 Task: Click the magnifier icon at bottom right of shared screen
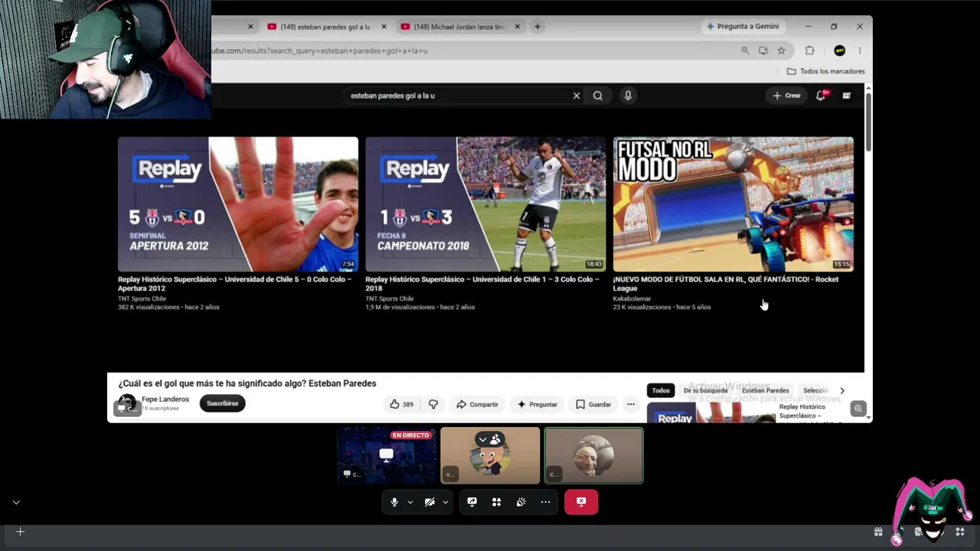pyautogui.click(x=858, y=409)
